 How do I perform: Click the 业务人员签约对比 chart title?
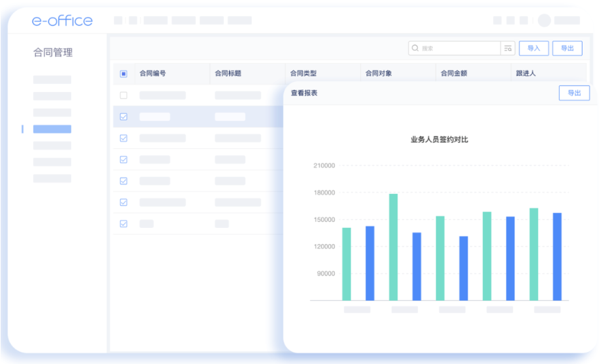point(440,139)
